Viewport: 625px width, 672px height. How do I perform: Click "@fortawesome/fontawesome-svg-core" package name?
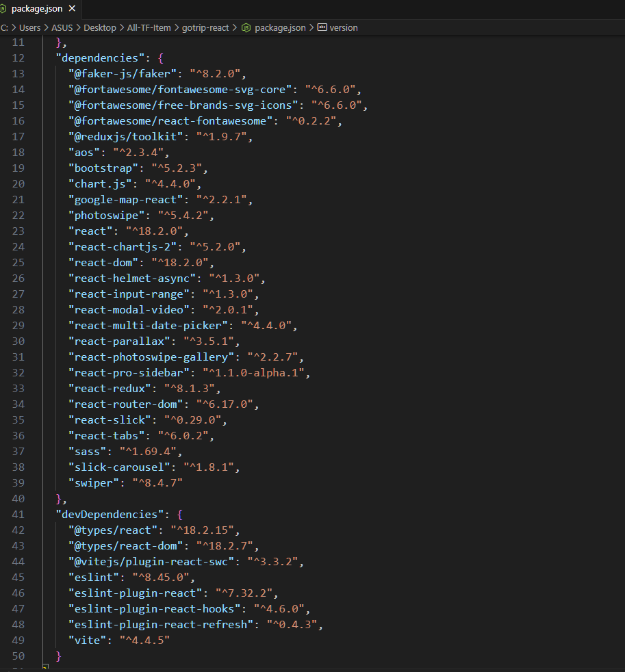click(x=179, y=90)
